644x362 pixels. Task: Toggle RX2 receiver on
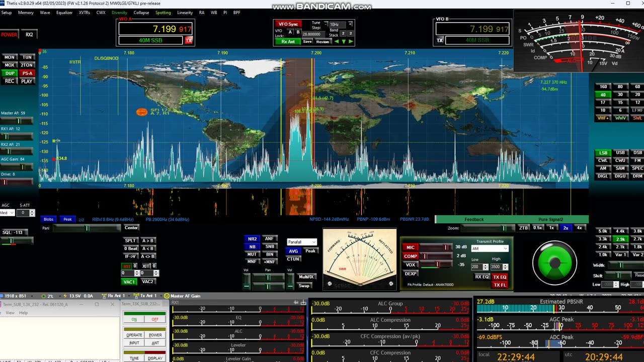[29, 35]
